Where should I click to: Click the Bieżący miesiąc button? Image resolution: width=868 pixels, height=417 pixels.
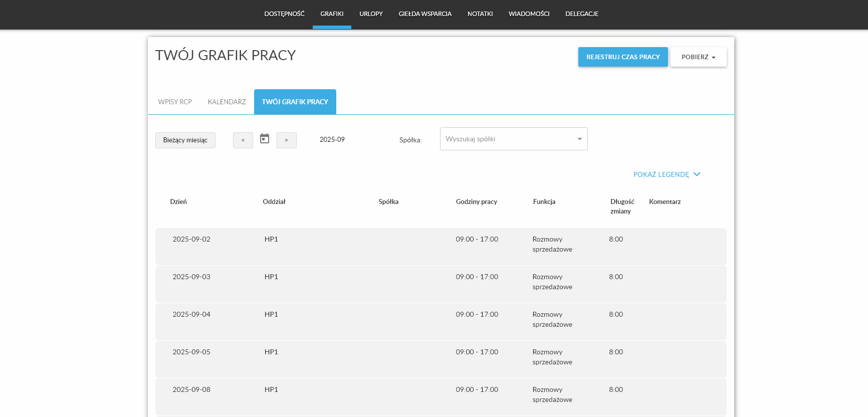click(x=185, y=140)
